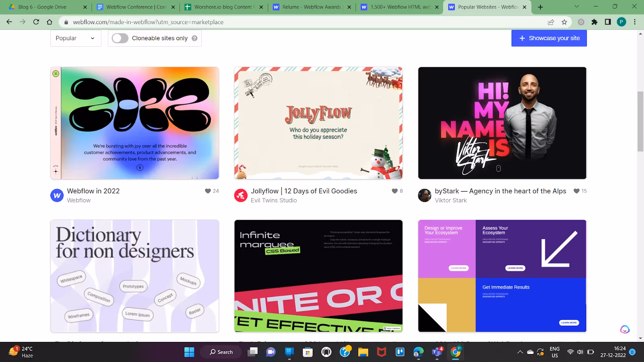Open Jollyflow | 12 Days of Evil Goodies
644x362 pixels.
pos(304,191)
